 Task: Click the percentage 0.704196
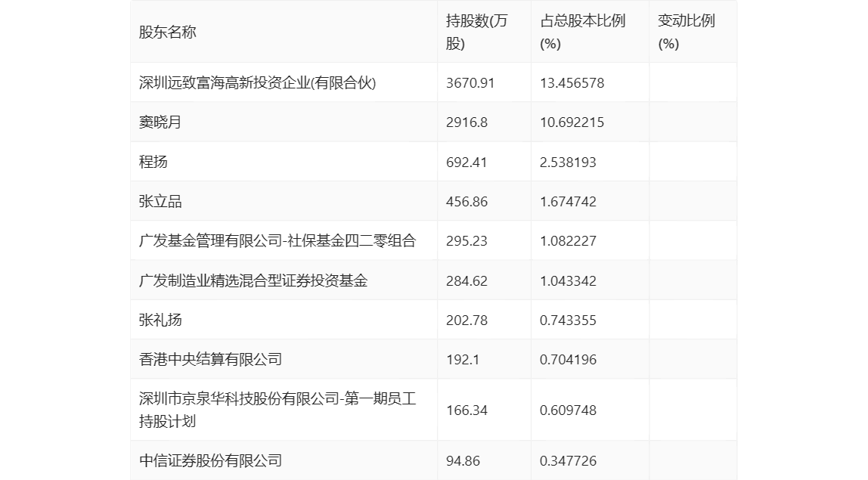tap(568, 359)
